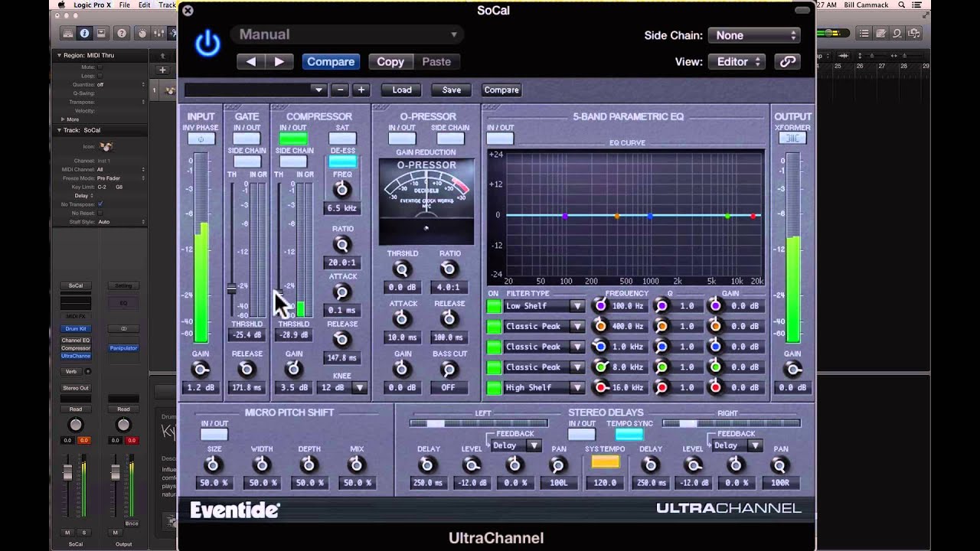The width and height of the screenshot is (980, 551).
Task: Click the Sys Tempo 120.0 value field
Action: (605, 483)
